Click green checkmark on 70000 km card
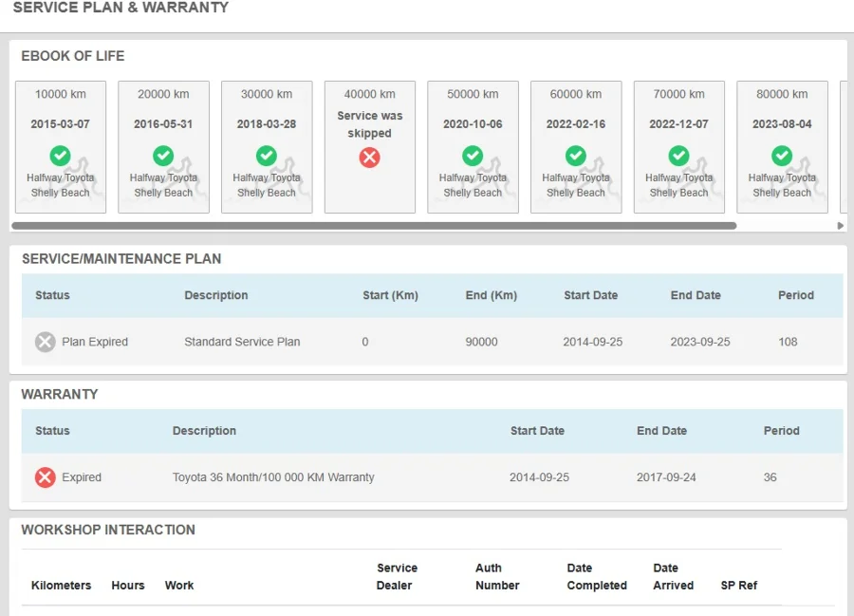The image size is (854, 616). click(x=678, y=156)
